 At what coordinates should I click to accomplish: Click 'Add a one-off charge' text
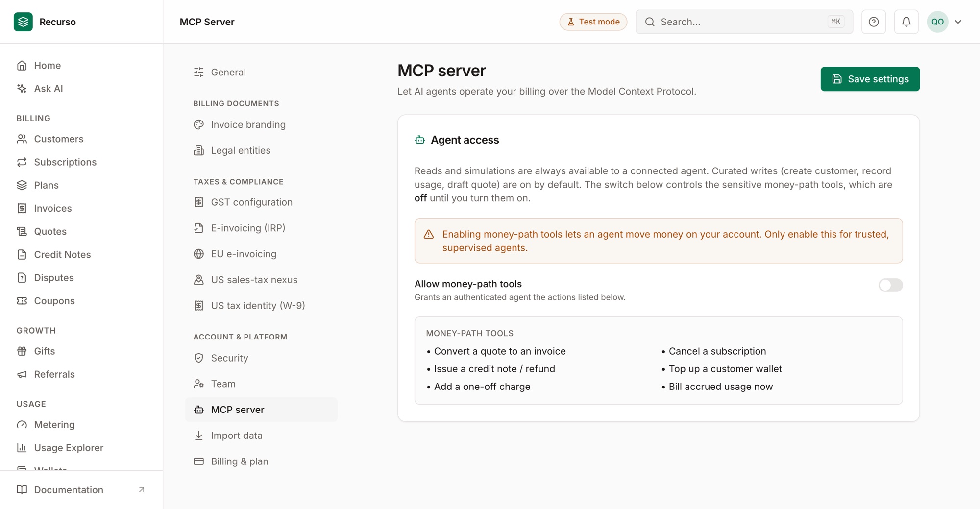[x=482, y=387]
